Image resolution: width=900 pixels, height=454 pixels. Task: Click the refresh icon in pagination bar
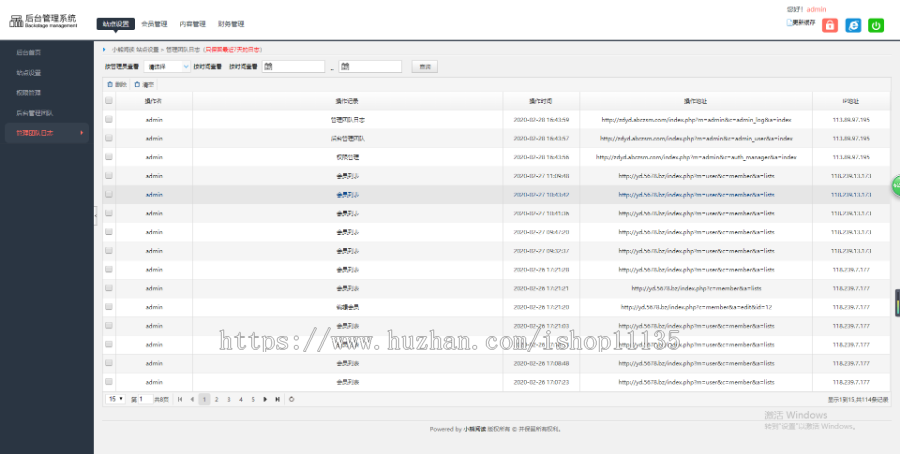[291, 399]
